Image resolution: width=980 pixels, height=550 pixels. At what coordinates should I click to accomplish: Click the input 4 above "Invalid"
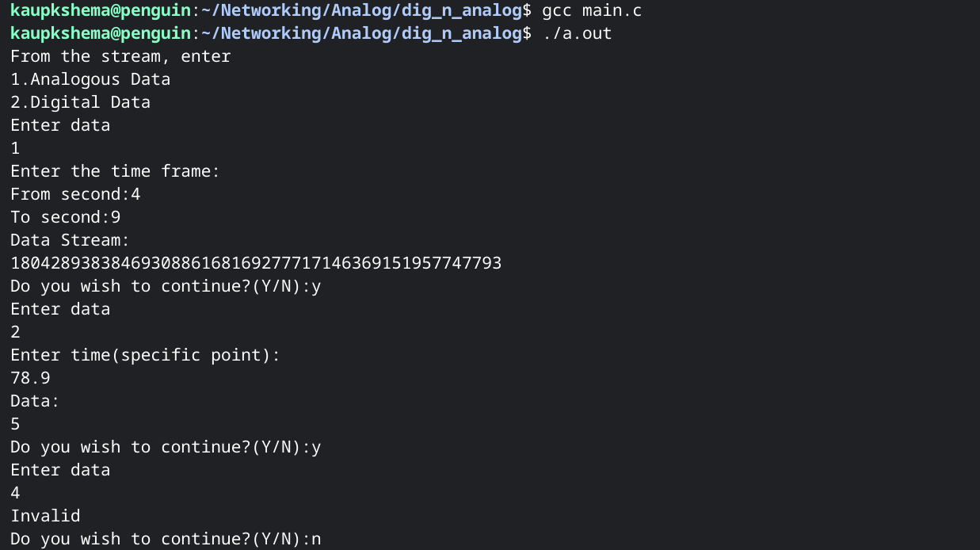[x=15, y=493]
